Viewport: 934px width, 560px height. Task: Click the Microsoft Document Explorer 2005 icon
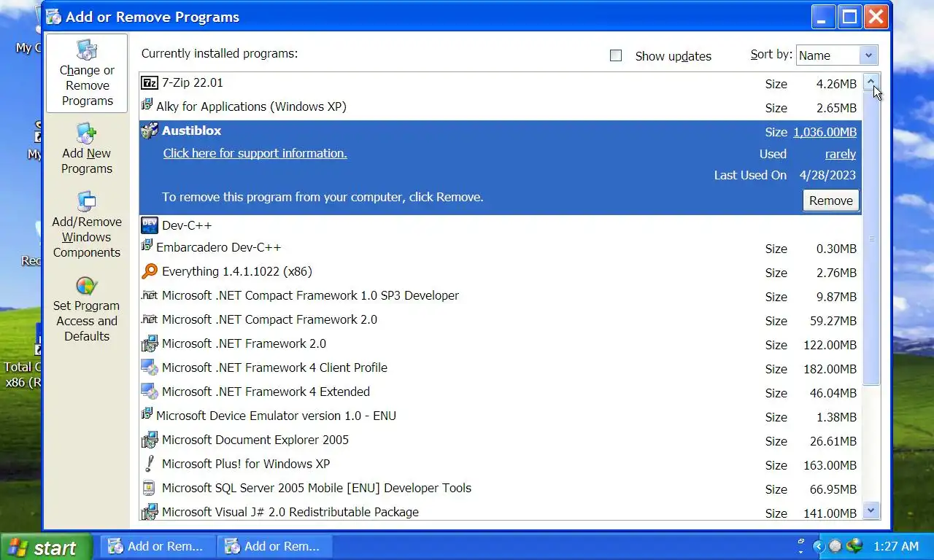click(150, 440)
